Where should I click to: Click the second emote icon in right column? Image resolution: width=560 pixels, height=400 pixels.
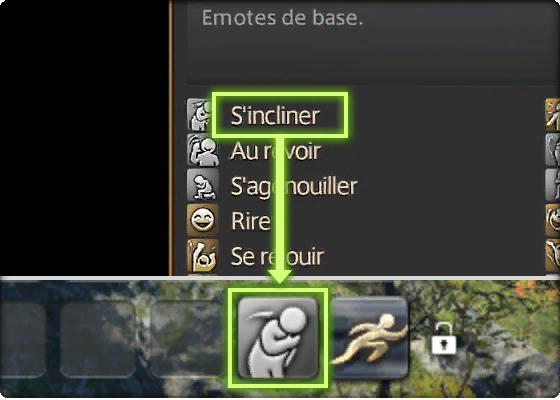552,150
